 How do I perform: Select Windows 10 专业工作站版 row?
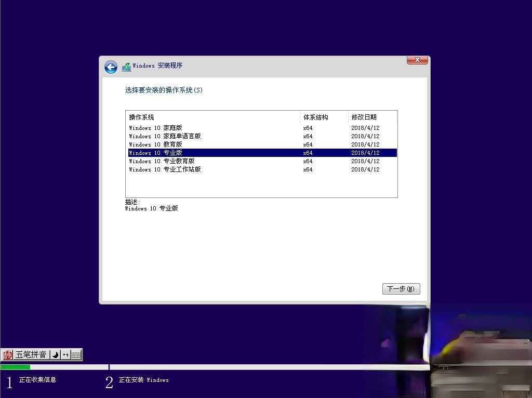262,169
